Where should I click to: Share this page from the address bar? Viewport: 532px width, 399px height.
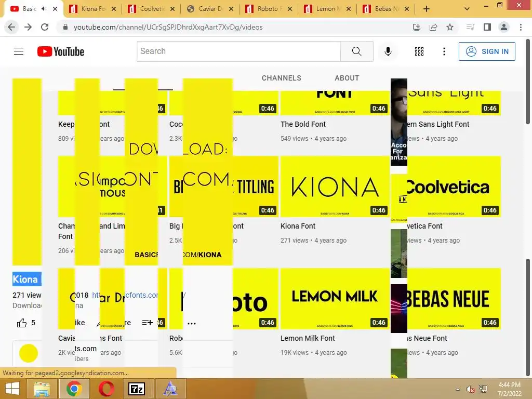pyautogui.click(x=433, y=27)
